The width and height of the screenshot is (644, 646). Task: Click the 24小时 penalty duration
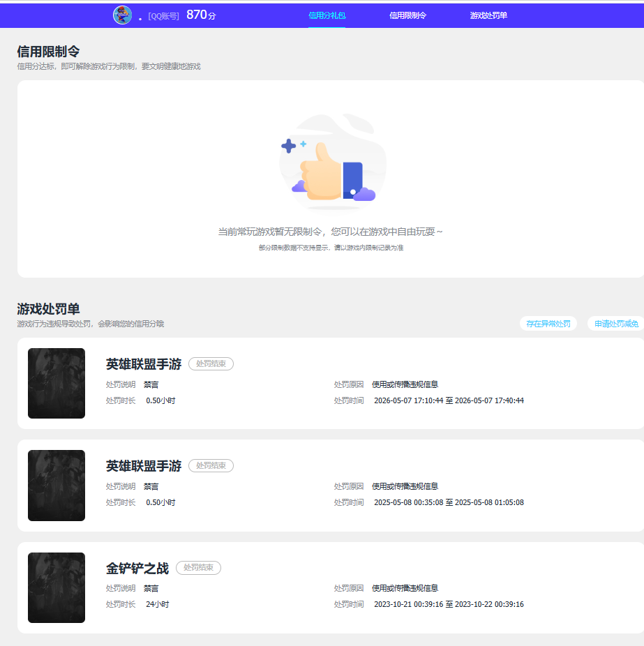pos(158,604)
